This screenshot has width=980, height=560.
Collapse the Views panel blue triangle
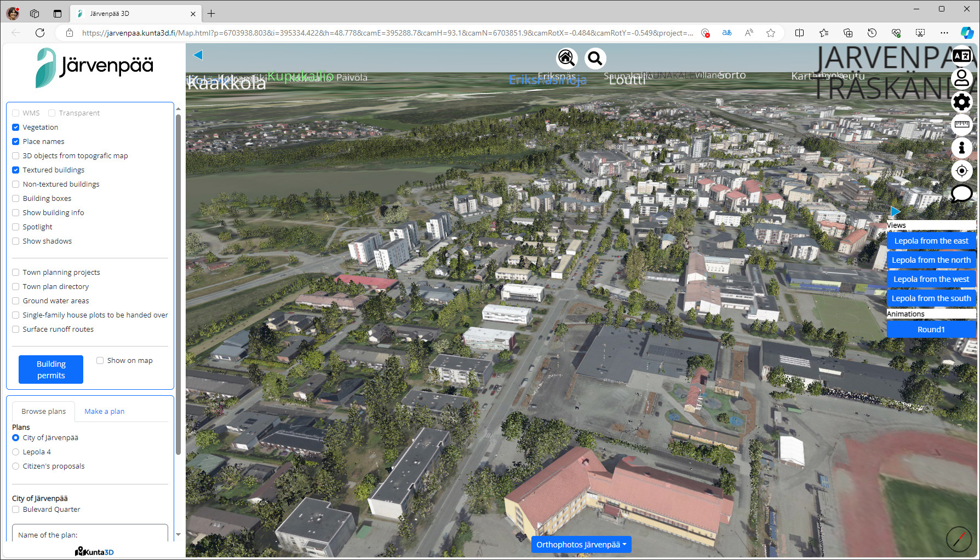895,211
